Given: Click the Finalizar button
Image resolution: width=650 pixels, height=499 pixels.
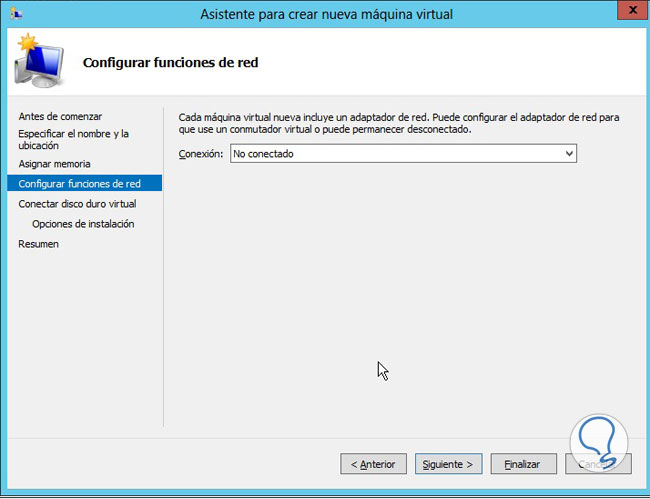Looking at the screenshot, I should point(523,464).
